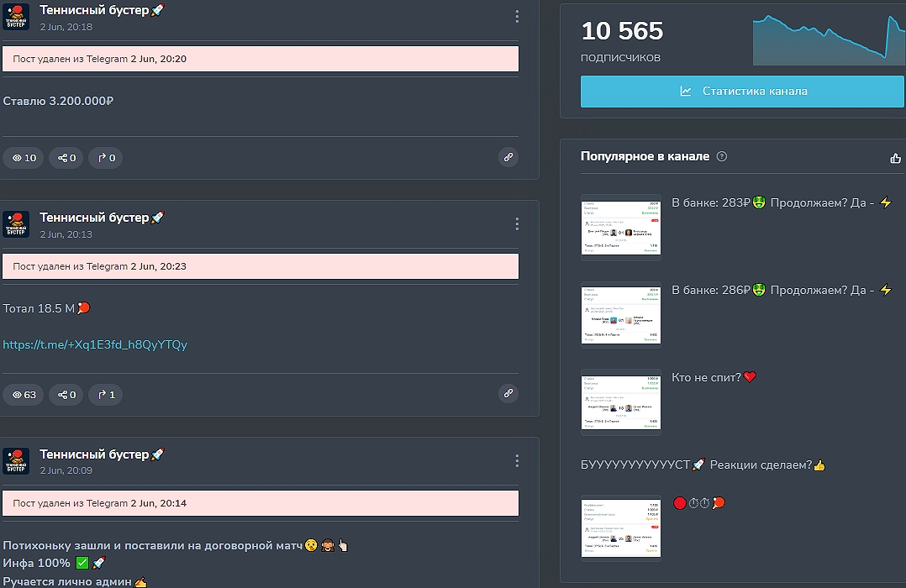Open three-dot menu on 20:18 post

click(x=517, y=17)
